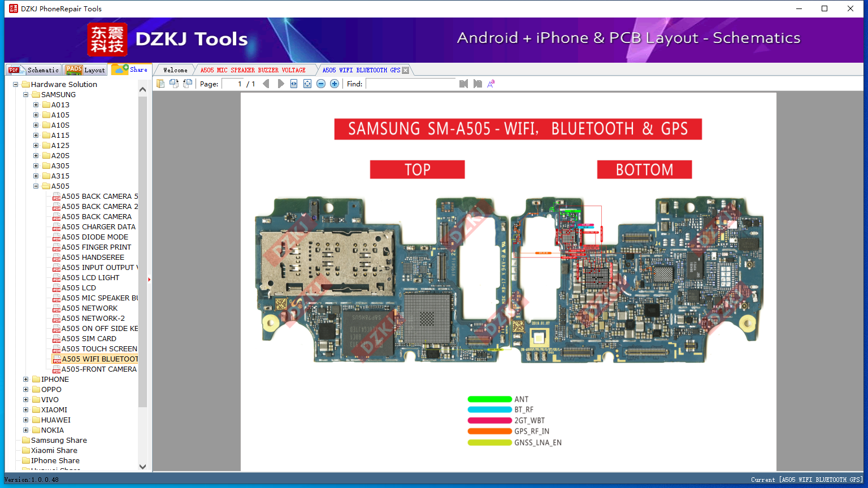Expand the OPPO folder
The image size is (868, 488).
(x=26, y=390)
